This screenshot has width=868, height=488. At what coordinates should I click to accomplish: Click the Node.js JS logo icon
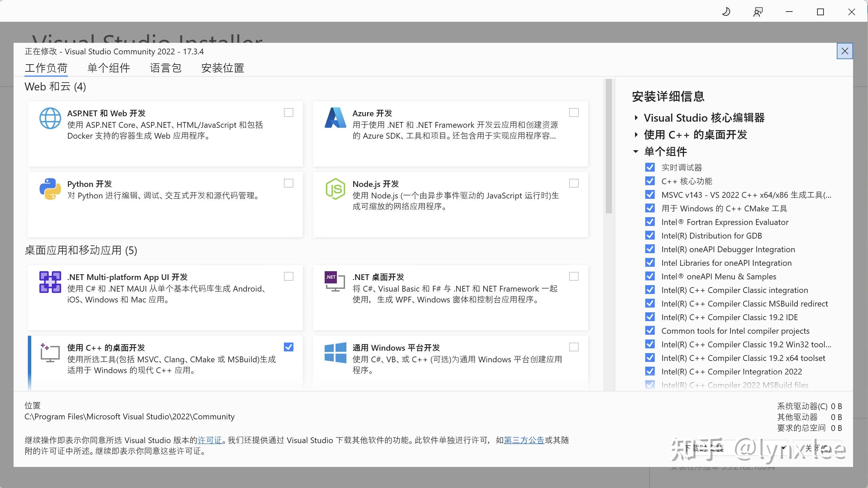point(335,189)
